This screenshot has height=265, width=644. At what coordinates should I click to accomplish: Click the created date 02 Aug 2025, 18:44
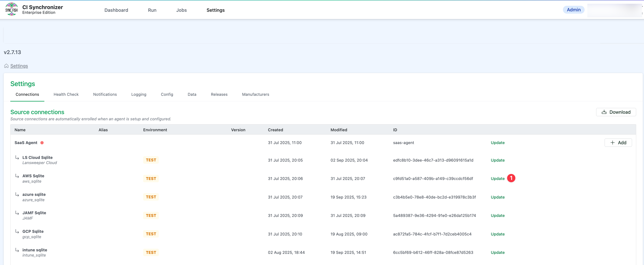coord(286,252)
